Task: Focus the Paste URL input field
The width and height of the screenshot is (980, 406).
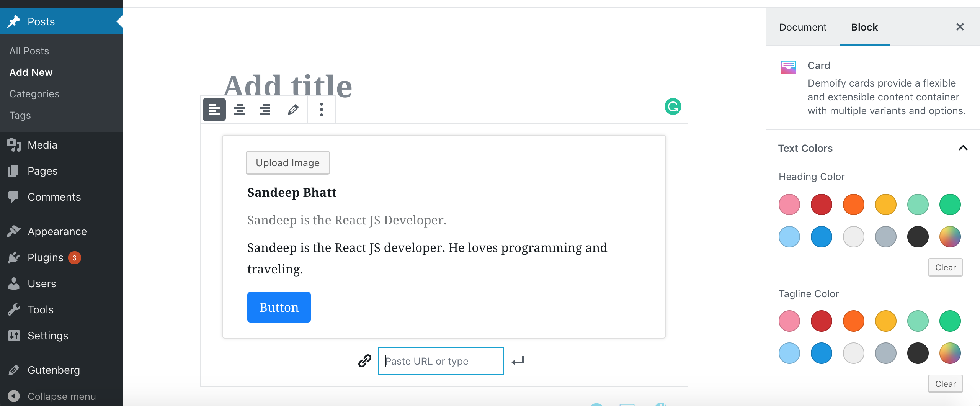Action: pyautogui.click(x=441, y=361)
